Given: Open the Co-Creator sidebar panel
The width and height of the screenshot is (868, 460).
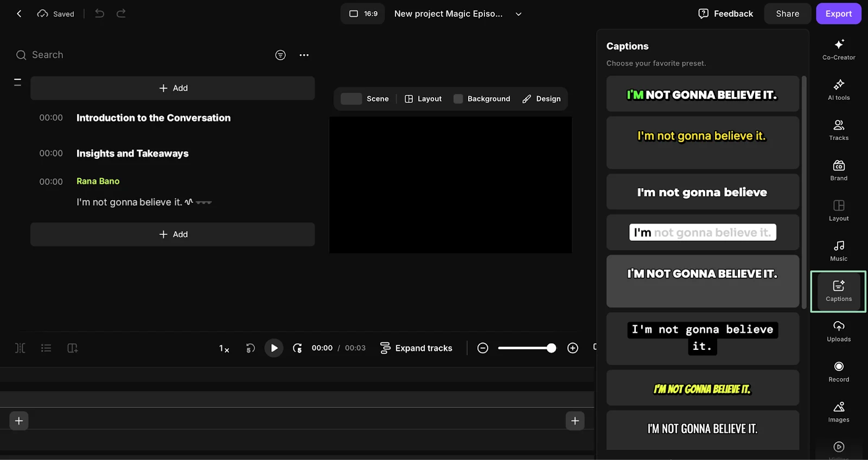Looking at the screenshot, I should click(839, 49).
